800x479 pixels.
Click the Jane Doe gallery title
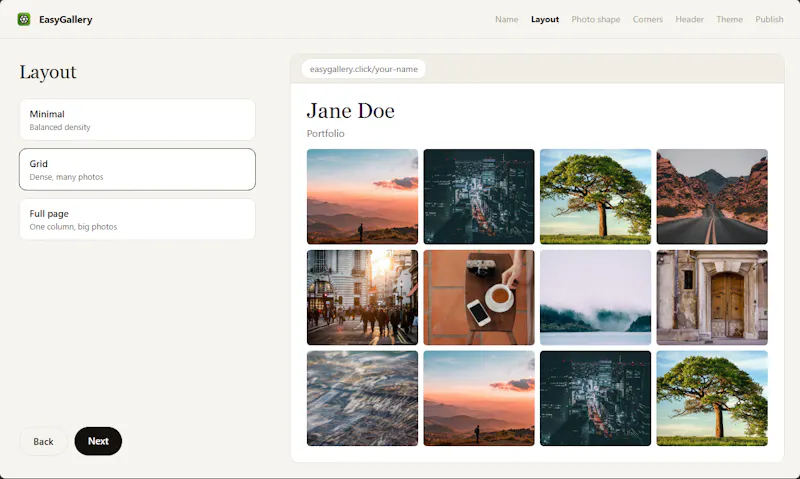coord(351,111)
